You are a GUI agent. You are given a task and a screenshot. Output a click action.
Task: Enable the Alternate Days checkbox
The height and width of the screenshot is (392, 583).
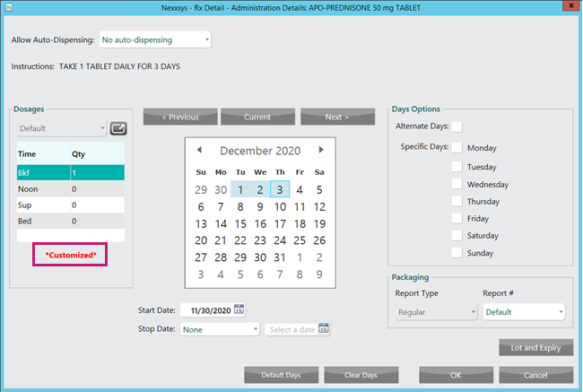point(457,126)
